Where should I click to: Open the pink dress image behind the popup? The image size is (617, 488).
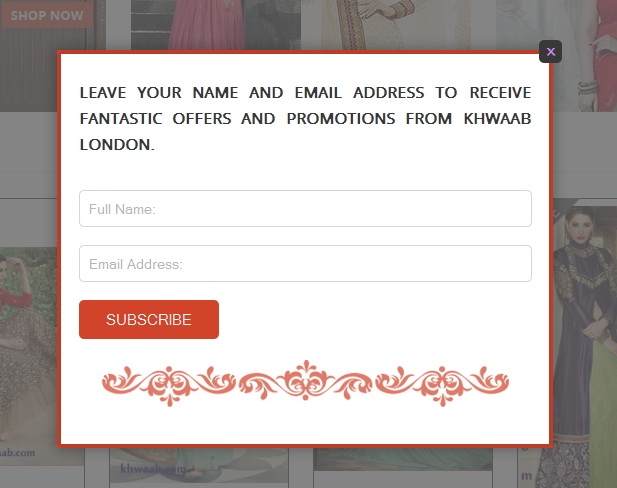(216, 24)
